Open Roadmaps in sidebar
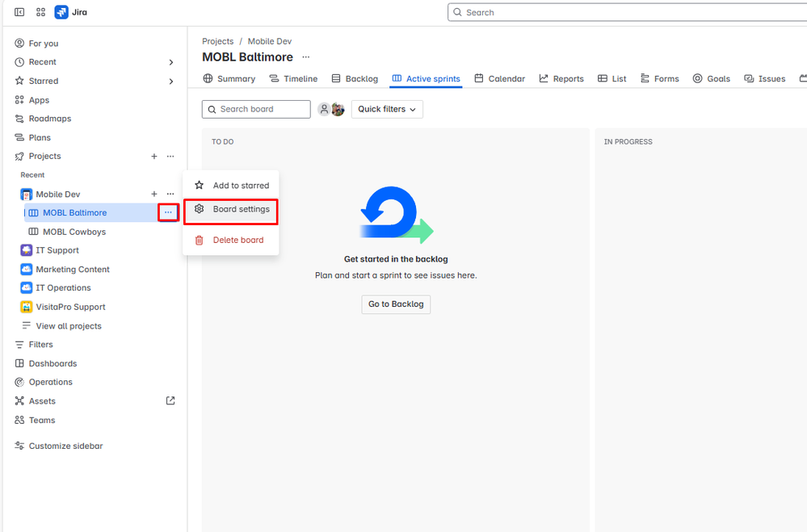 click(43, 119)
